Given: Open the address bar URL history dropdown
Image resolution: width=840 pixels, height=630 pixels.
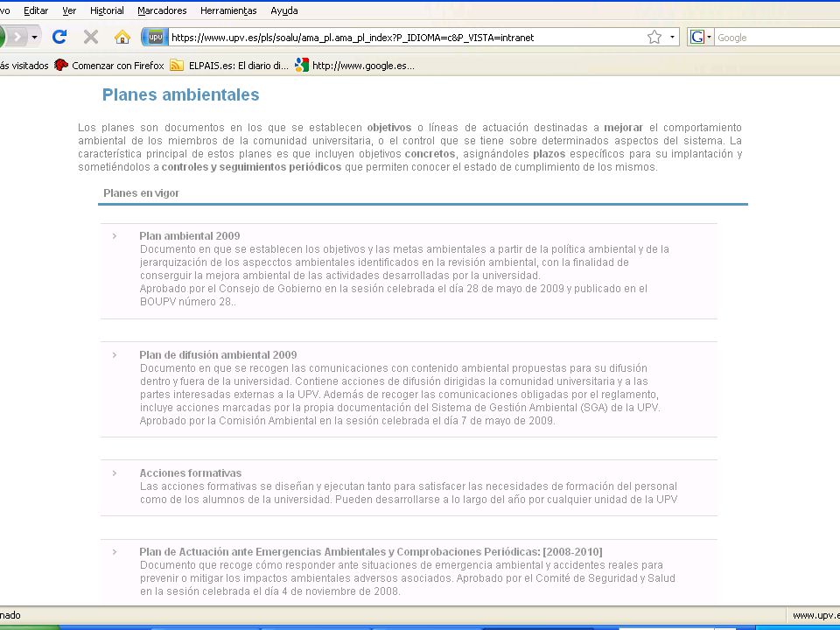Looking at the screenshot, I should 672,37.
